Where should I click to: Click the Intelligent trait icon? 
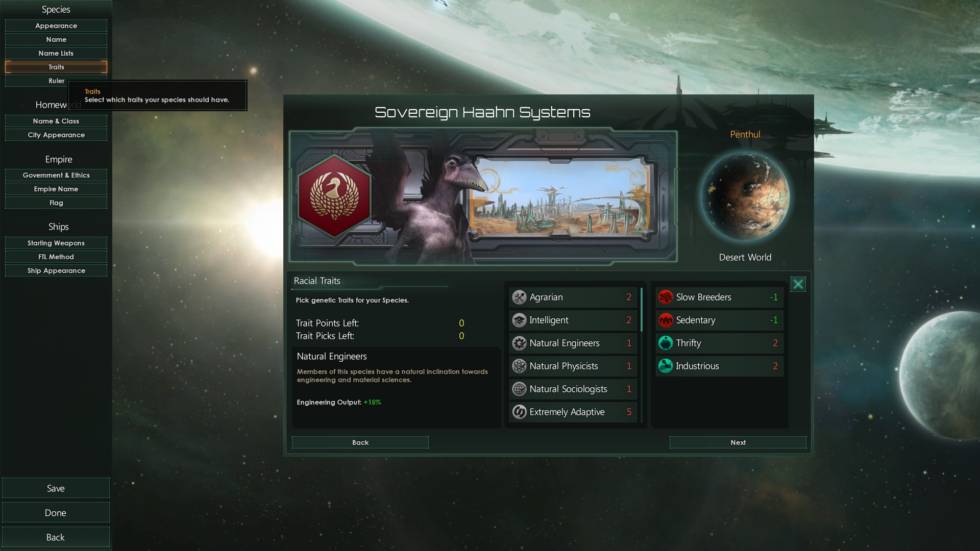click(519, 320)
